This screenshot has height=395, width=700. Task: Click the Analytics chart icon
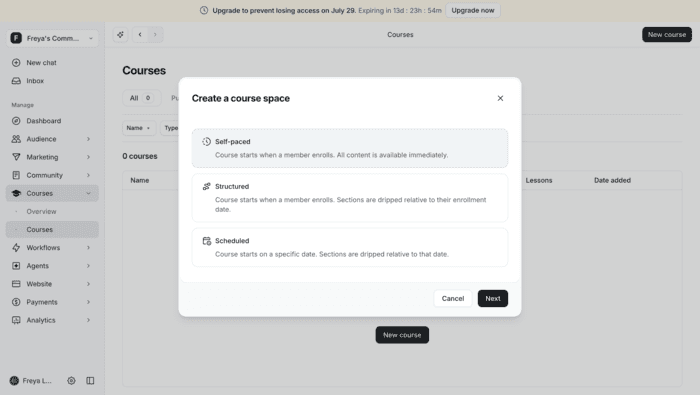point(16,320)
